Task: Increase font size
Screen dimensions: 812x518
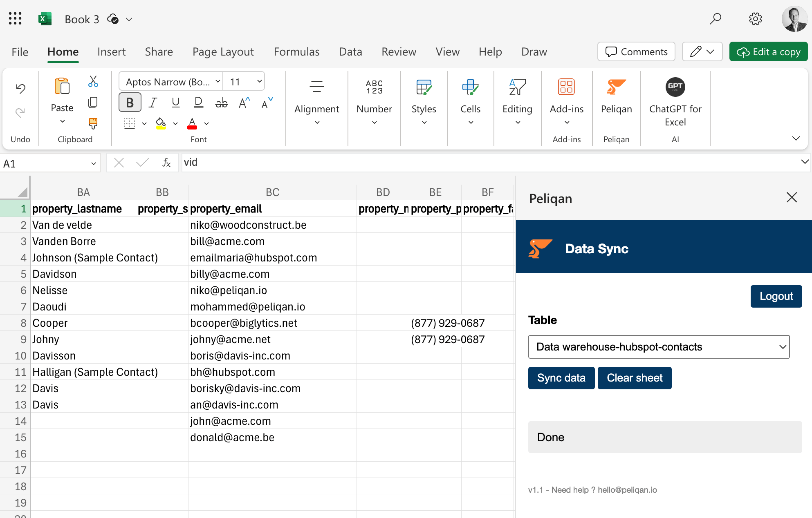Action: pos(244,103)
